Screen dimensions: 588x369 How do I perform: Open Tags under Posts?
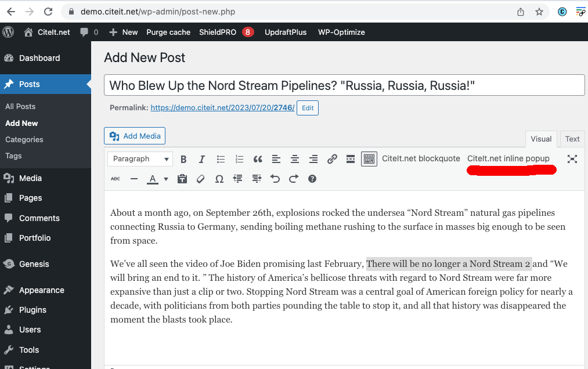(13, 155)
